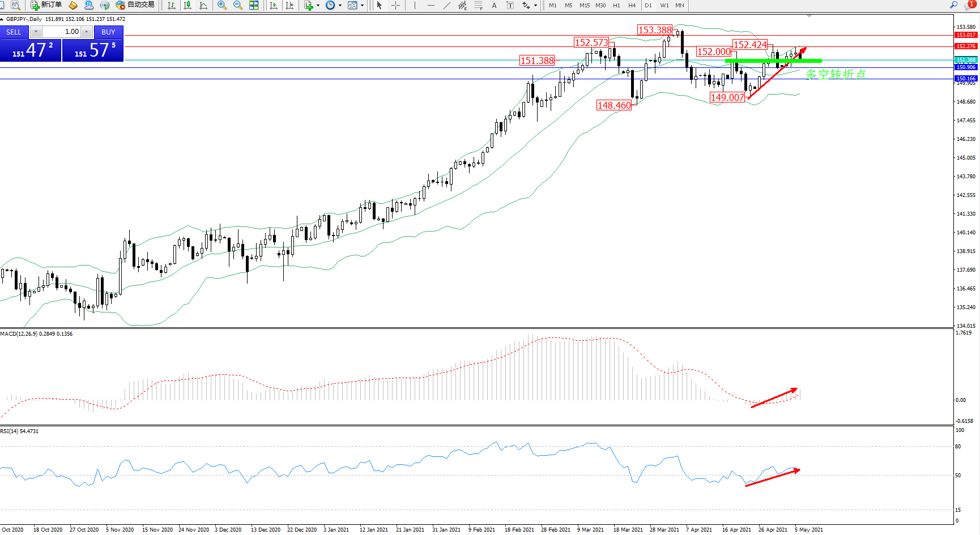Open the Periodicity clock dropdown arrow
The width and height of the screenshot is (980, 535).
pyautogui.click(x=340, y=6)
